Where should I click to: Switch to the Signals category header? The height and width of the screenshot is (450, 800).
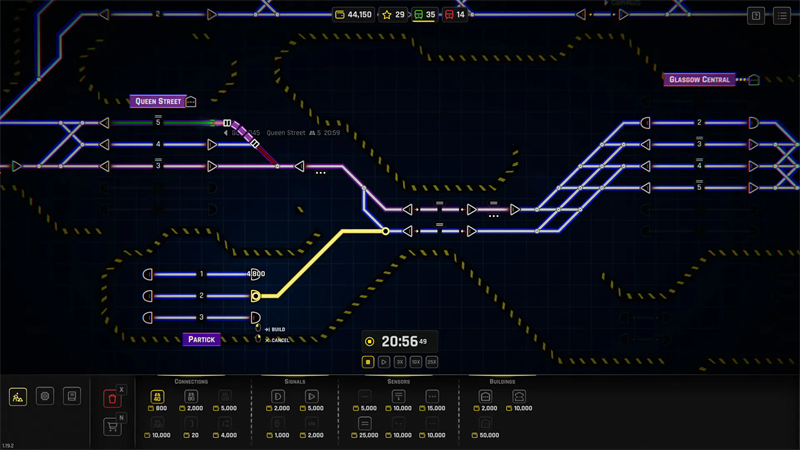(x=295, y=382)
